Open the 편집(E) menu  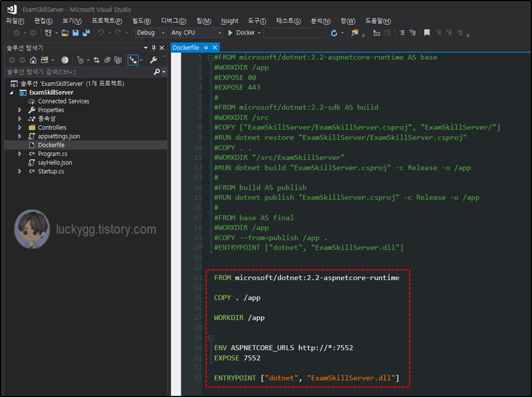pos(43,21)
